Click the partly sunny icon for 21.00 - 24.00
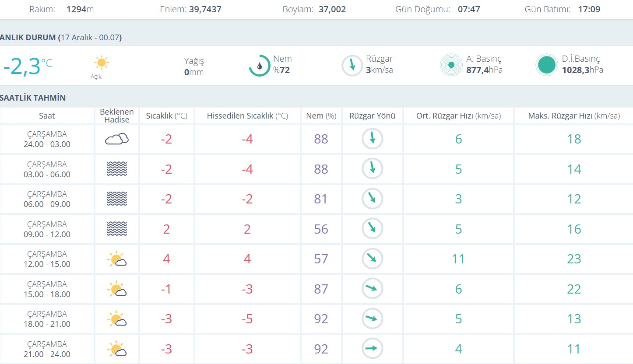Image resolution: width=633 pixels, height=364 pixels. pyautogui.click(x=116, y=349)
